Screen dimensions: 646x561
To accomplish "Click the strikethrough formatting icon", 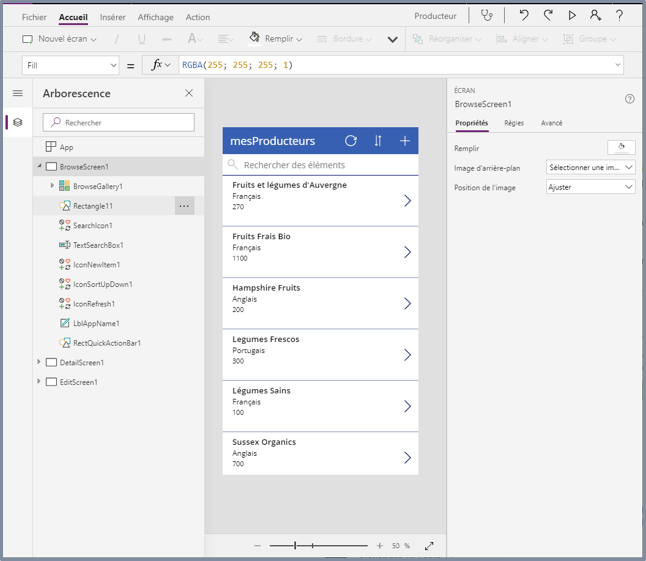I will 167,39.
